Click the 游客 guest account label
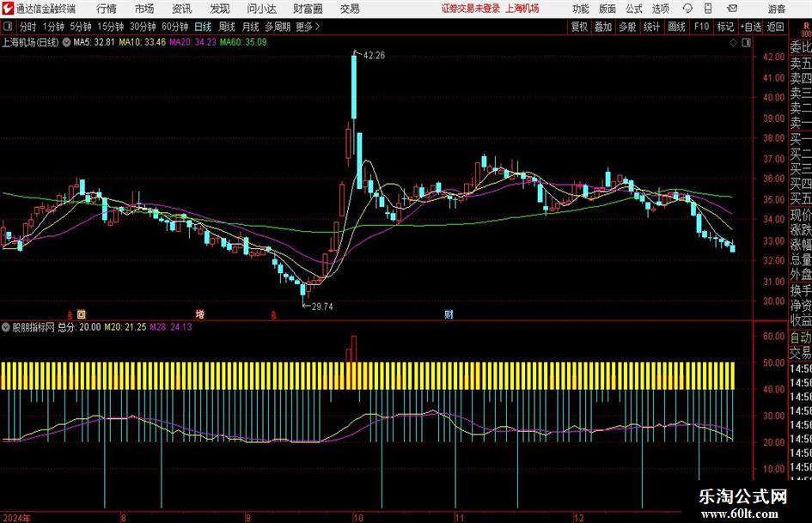Image resolution: width=812 pixels, height=523 pixels. coord(777,9)
